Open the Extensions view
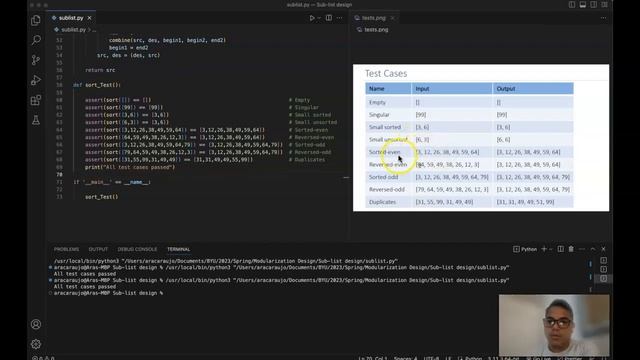The height and width of the screenshot is (360, 640). click(x=36, y=100)
